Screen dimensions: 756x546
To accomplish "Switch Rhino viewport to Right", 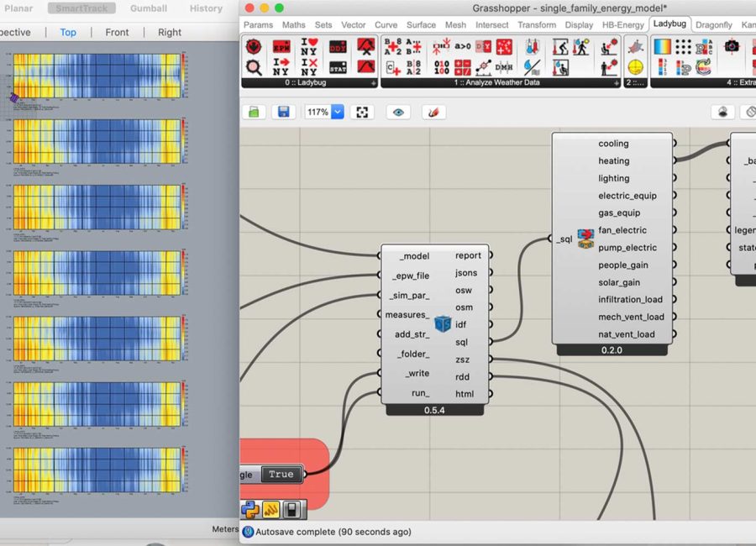I will pyautogui.click(x=170, y=32).
